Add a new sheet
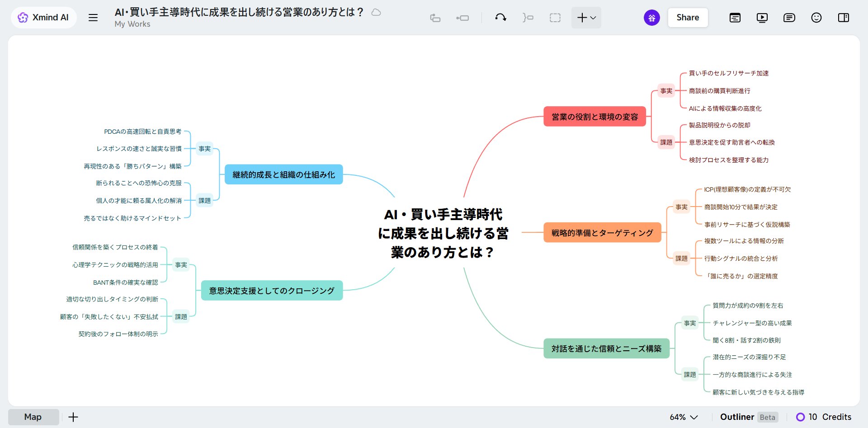The image size is (868, 428). pos(73,417)
